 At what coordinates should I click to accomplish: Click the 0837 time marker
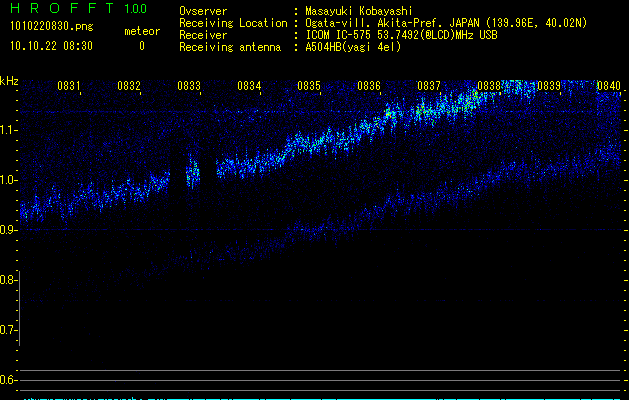[429, 86]
